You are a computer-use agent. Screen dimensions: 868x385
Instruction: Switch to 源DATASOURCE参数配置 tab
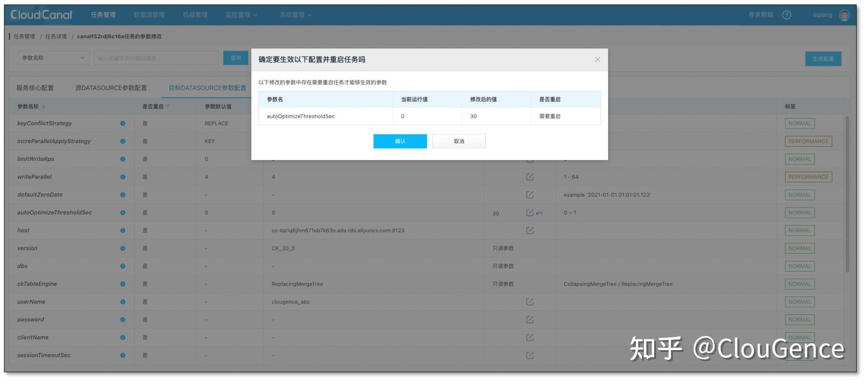(x=111, y=88)
